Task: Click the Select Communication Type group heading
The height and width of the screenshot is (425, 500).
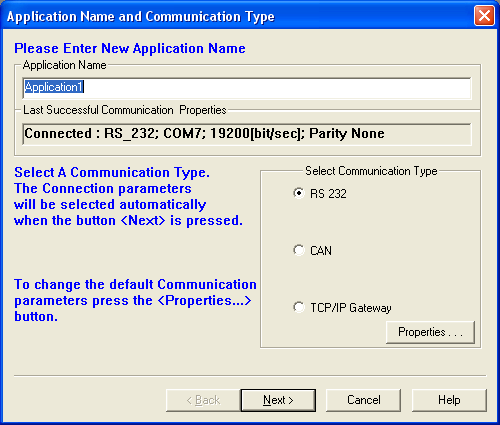Action: tap(371, 171)
